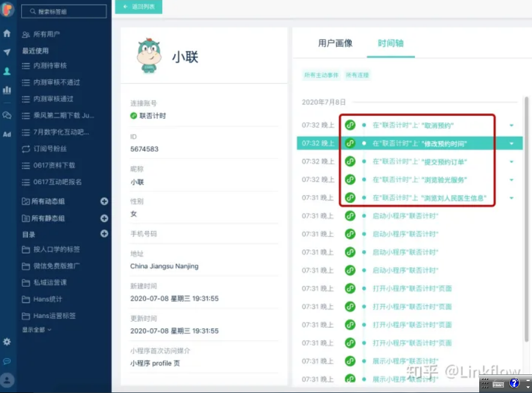The width and height of the screenshot is (532, 393).
Task: Click the 返回列表 back button
Action: 139,7
